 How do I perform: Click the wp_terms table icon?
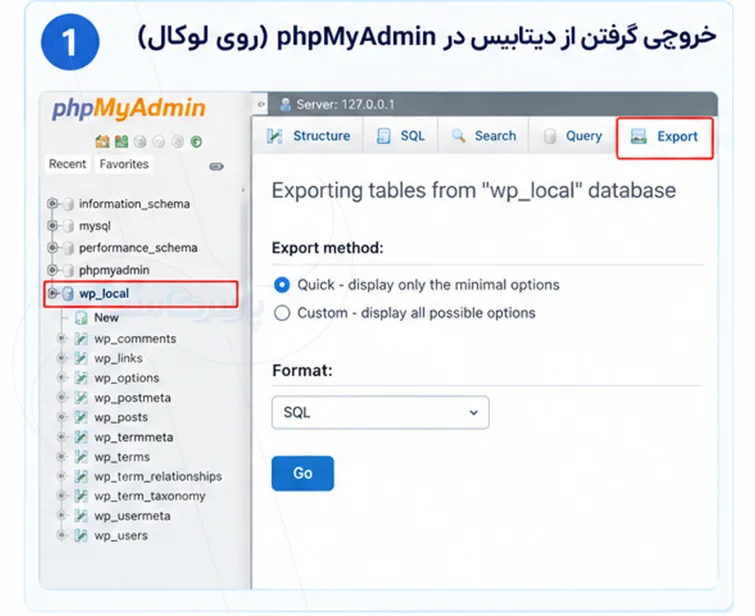(x=81, y=457)
